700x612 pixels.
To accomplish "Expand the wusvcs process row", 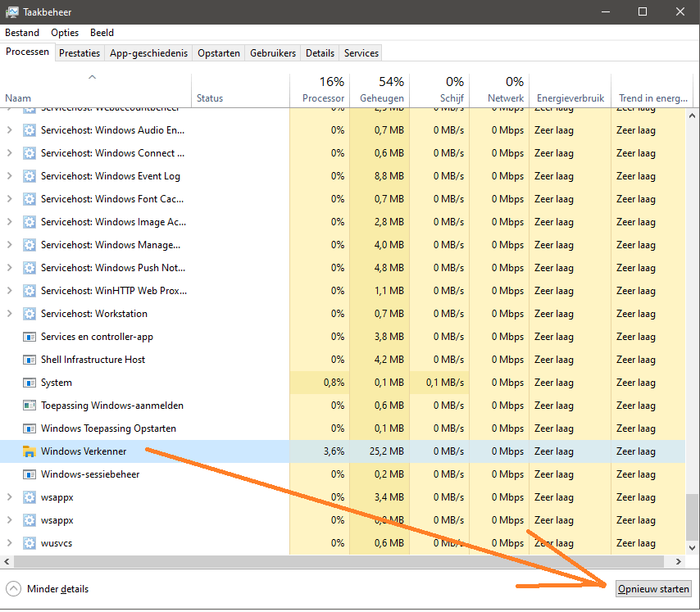I will [x=9, y=543].
